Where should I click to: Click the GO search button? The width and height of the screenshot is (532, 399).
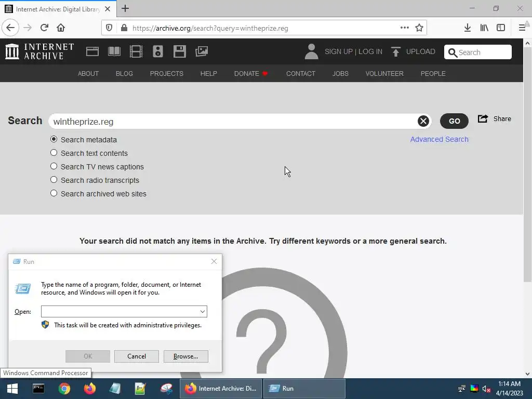coord(454,121)
